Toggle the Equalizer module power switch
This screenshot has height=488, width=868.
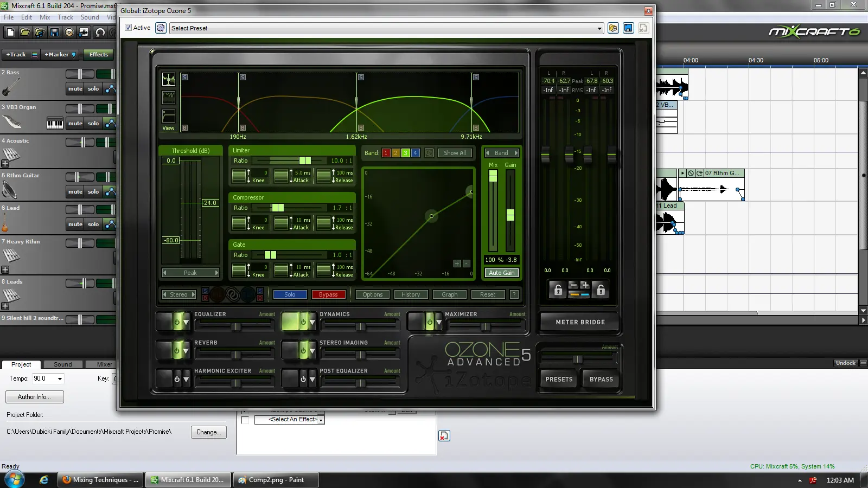(177, 322)
